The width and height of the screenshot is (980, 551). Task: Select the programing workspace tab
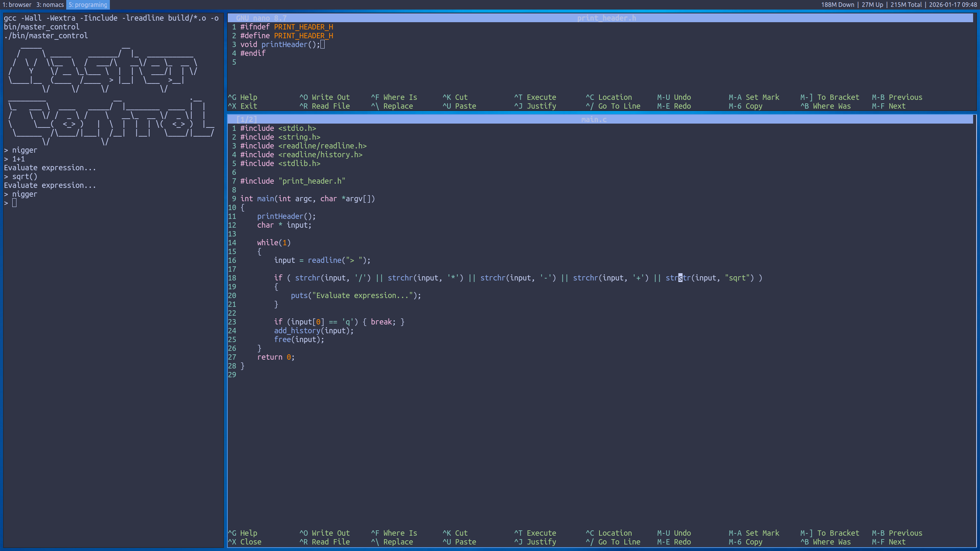click(x=88, y=5)
